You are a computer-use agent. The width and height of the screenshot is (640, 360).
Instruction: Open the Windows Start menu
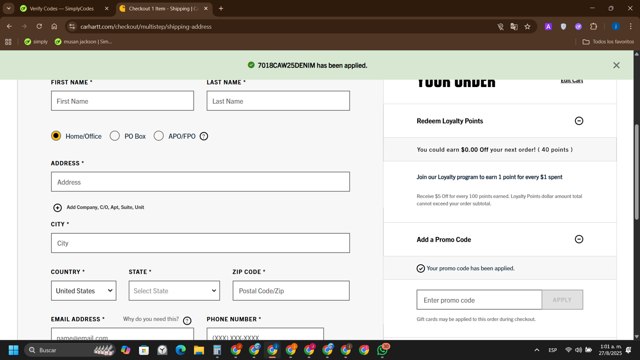tap(13, 350)
